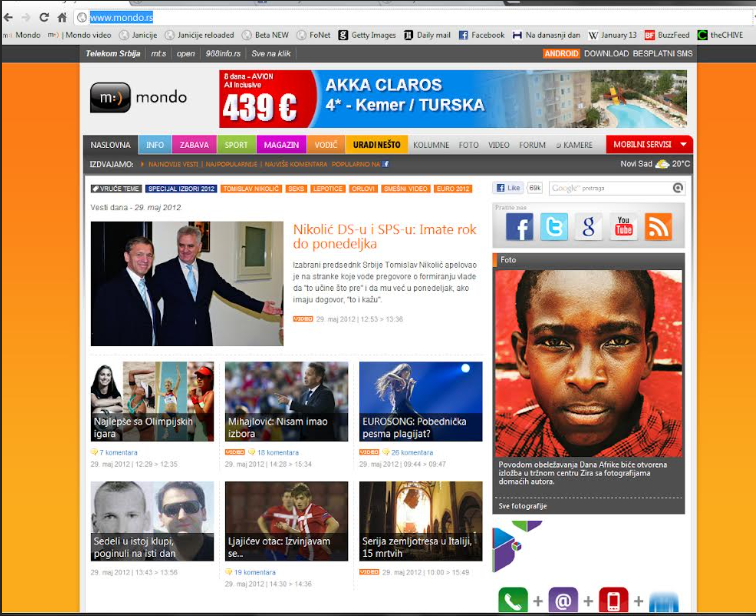Click NAJNOVIJE VESTI filter link
Screen dimensions: 756x616
(173, 164)
